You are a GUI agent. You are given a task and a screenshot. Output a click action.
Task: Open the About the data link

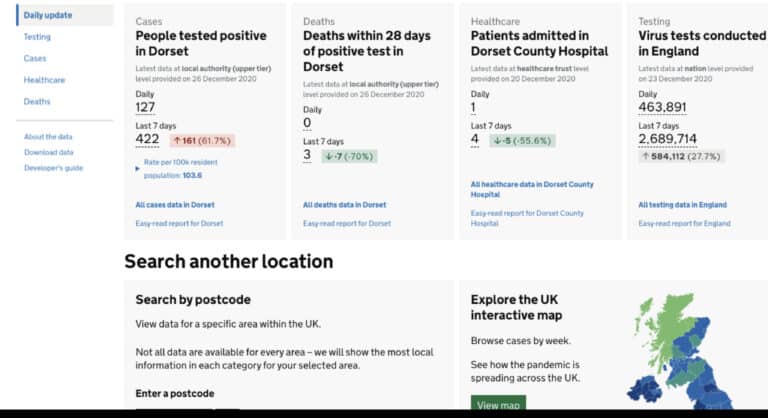pyautogui.click(x=48, y=137)
